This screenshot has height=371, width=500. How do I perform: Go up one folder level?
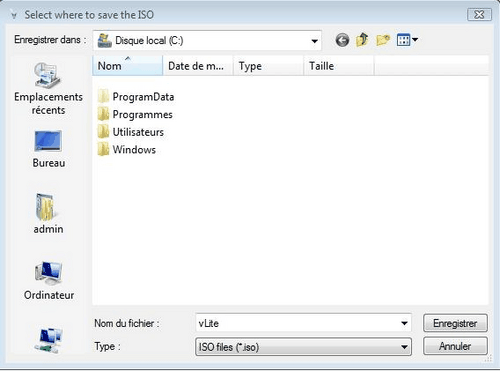pos(362,40)
